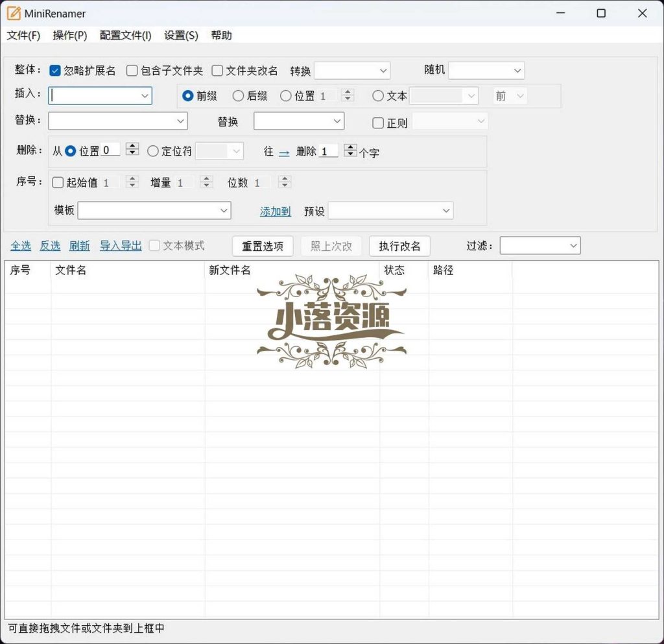Select the 文本 radio button
The image size is (664, 644).
click(x=378, y=96)
